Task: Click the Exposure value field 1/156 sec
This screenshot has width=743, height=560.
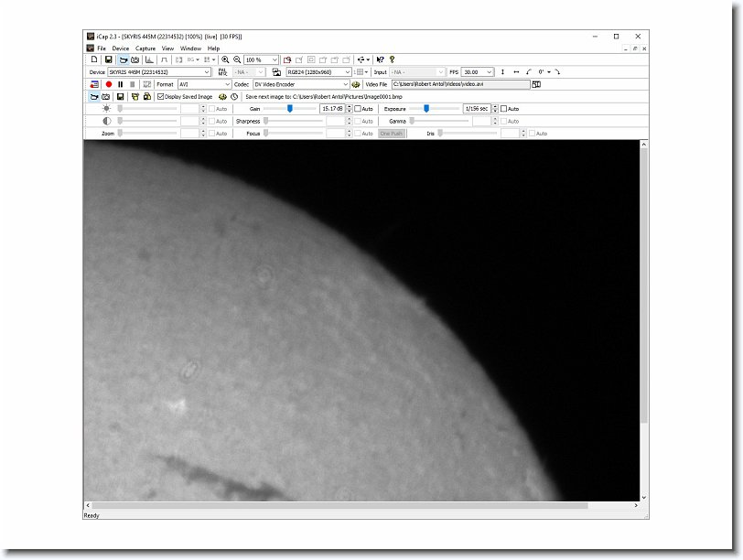Action: (477, 109)
